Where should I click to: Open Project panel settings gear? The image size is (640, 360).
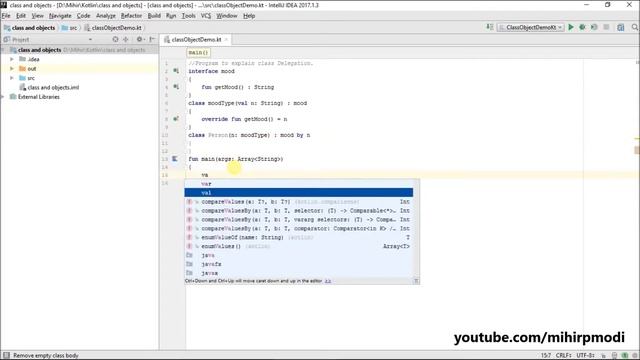coord(139,40)
